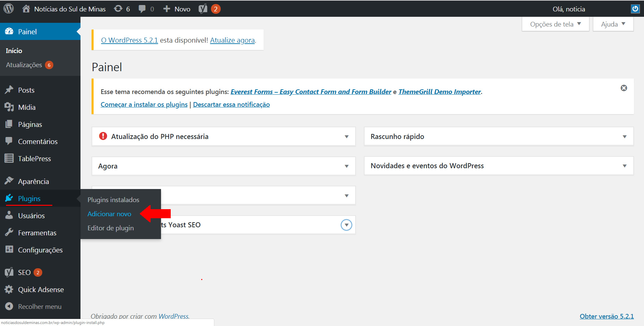
Task: Click the user avatar power icon
Action: coord(635,9)
